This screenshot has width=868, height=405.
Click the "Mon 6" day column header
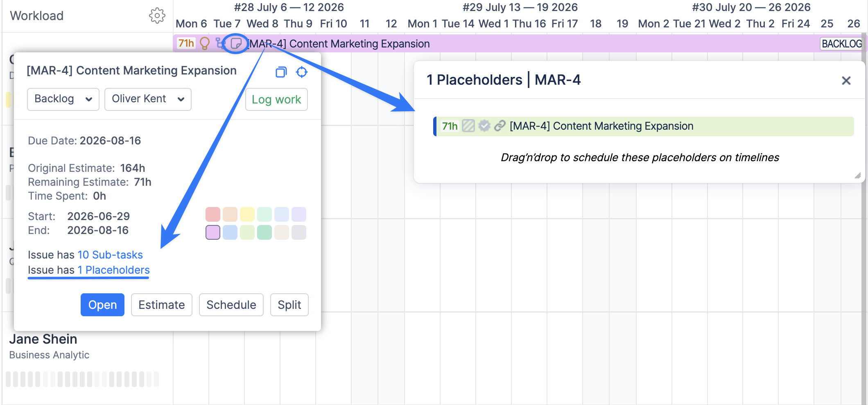pos(191,24)
